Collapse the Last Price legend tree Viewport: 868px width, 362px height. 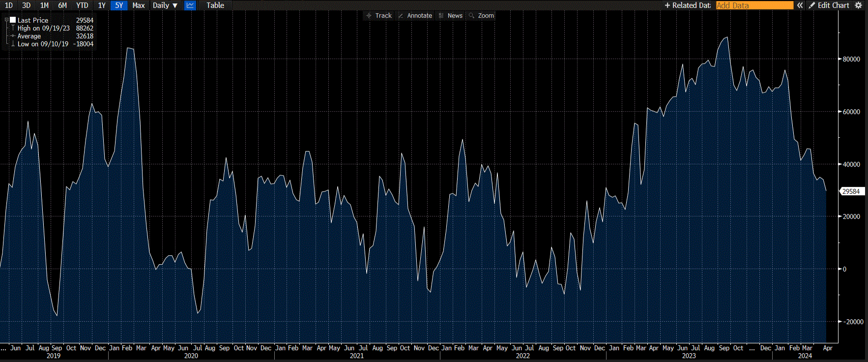[6, 20]
